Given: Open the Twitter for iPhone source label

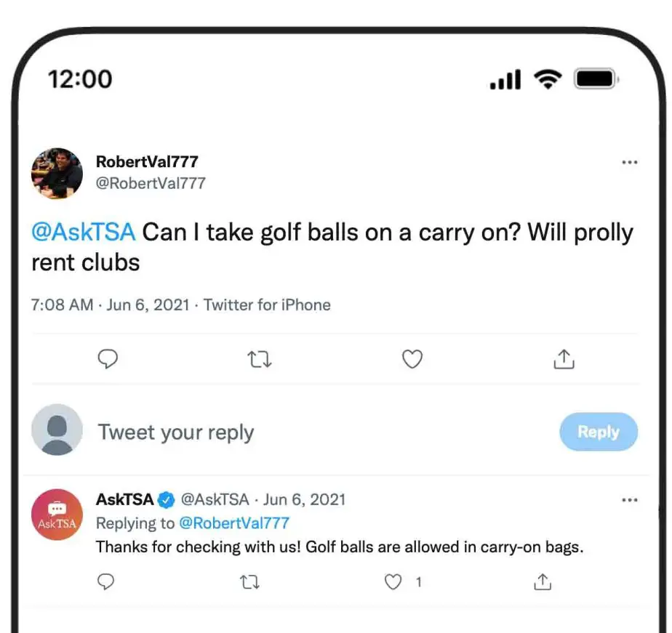Looking at the screenshot, I should [x=267, y=305].
